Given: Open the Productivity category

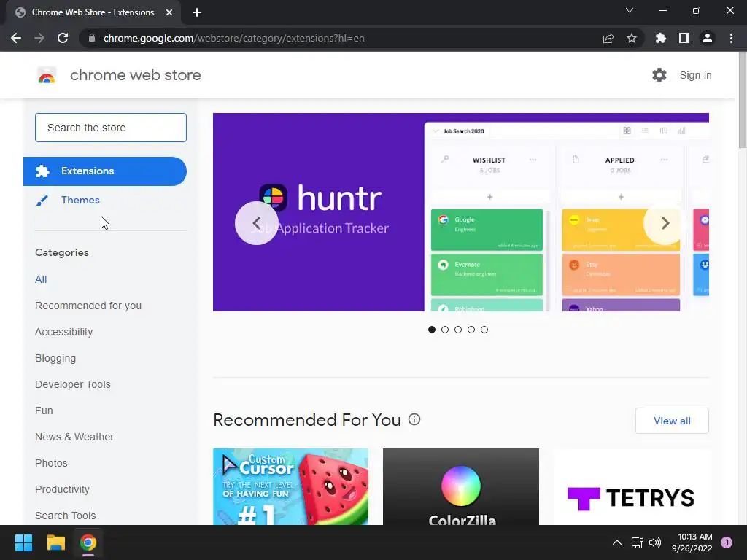Looking at the screenshot, I should click(62, 489).
